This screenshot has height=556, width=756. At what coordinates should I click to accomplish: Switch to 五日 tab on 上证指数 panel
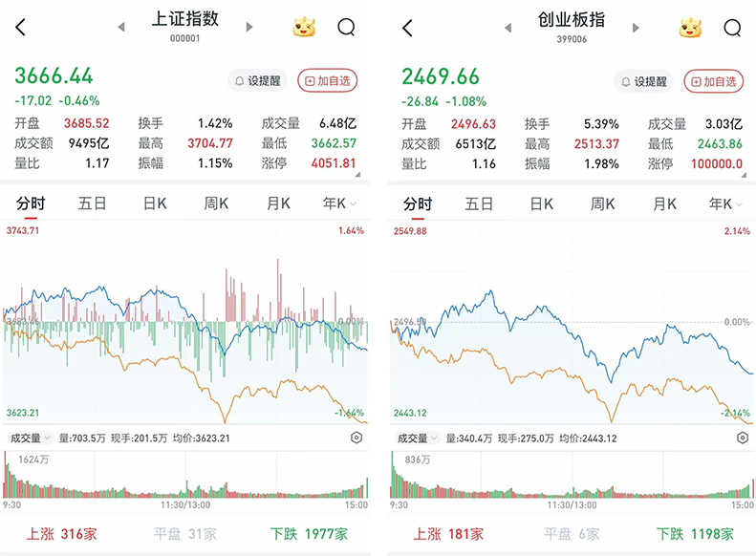coord(93,203)
